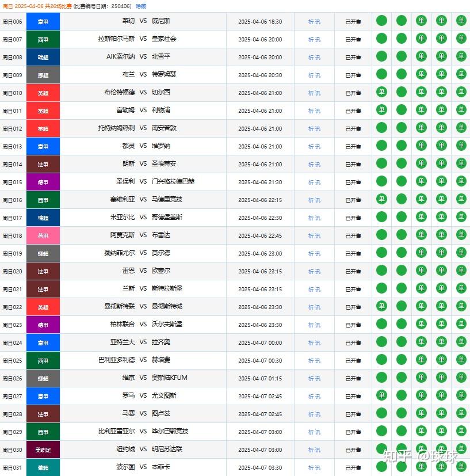This screenshot has width=470, height=476.
Task: Click the 已开售 button in 马赛 vs 图卢兹 row
Action: (353, 414)
